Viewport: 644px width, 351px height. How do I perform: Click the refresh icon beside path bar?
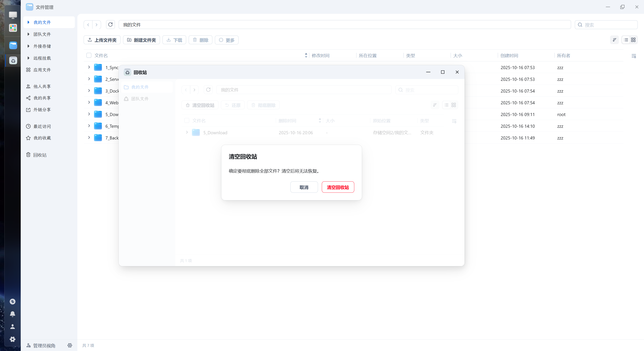click(110, 25)
